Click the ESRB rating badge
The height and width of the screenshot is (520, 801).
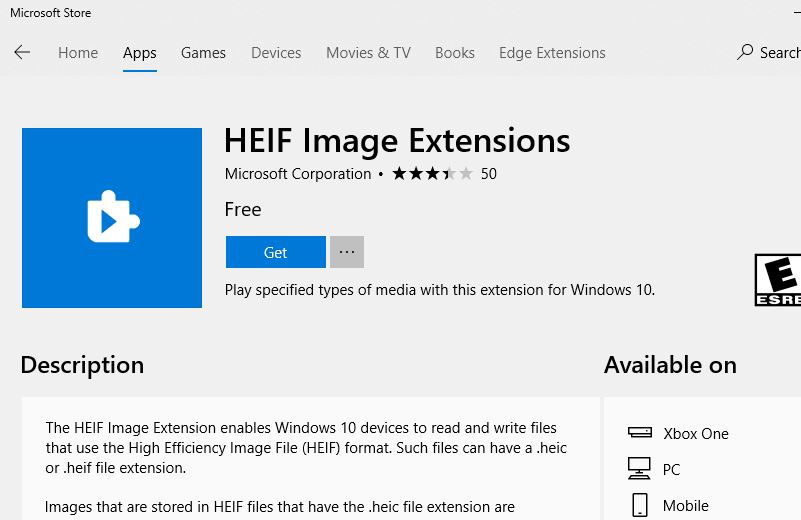778,280
